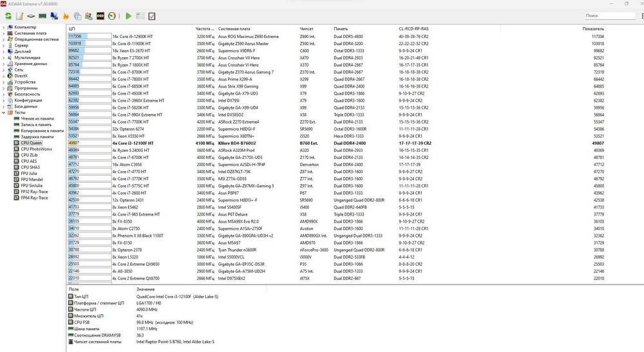
Task: Click the results list icon beside play
Action: tap(140, 16)
